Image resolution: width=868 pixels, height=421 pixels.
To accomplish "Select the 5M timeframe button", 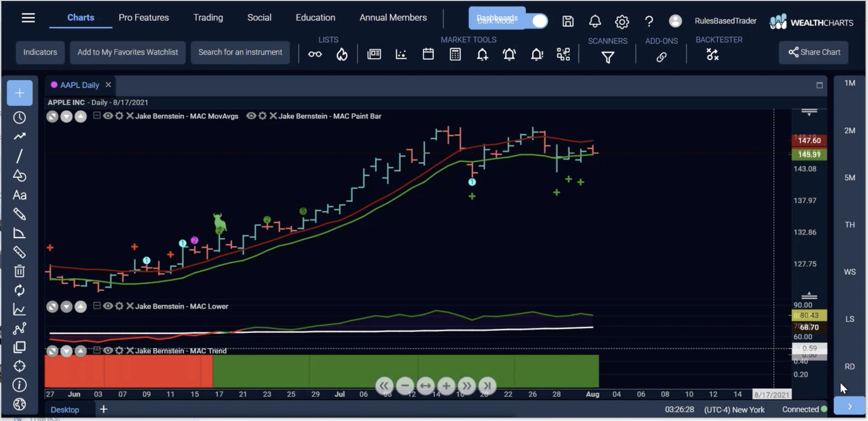I will pyautogui.click(x=849, y=178).
